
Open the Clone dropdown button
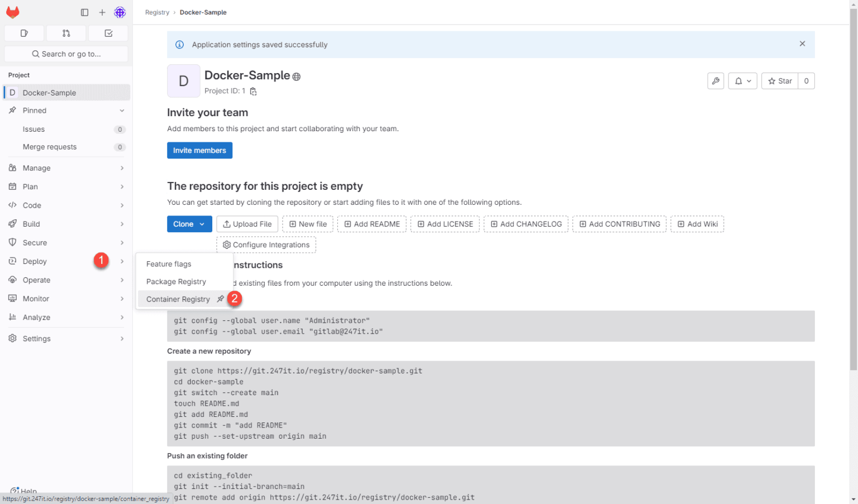point(189,224)
